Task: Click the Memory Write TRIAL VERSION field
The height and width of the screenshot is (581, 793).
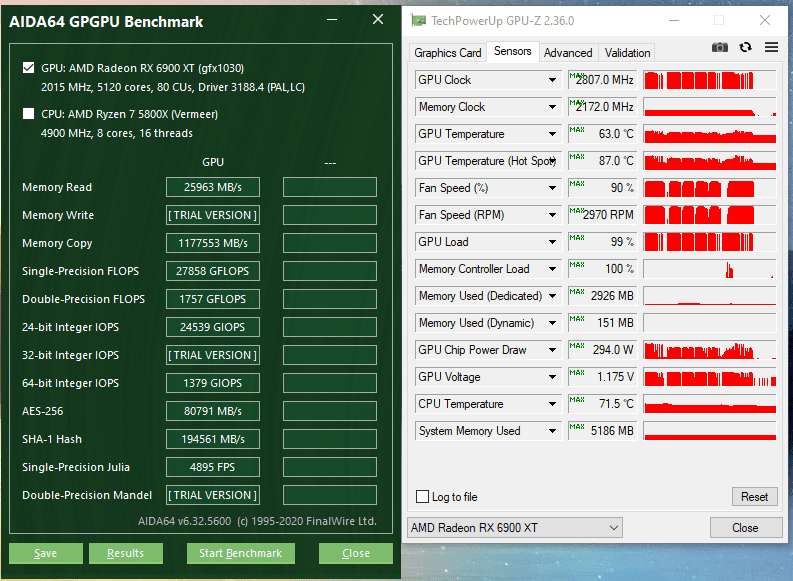Action: point(213,215)
